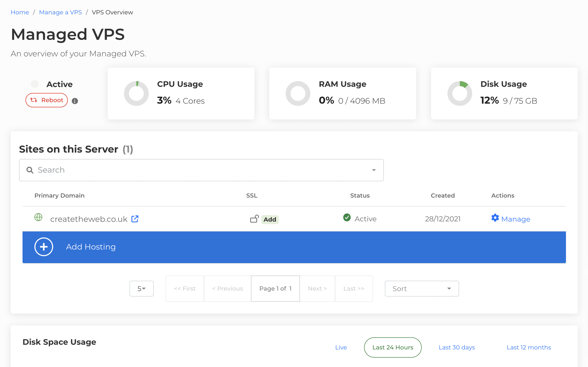Go to the Next page
The height and width of the screenshot is (367, 588).
[317, 289]
